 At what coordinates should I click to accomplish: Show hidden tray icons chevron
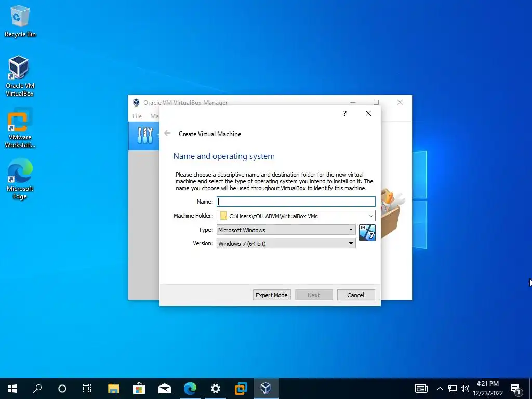click(440, 389)
